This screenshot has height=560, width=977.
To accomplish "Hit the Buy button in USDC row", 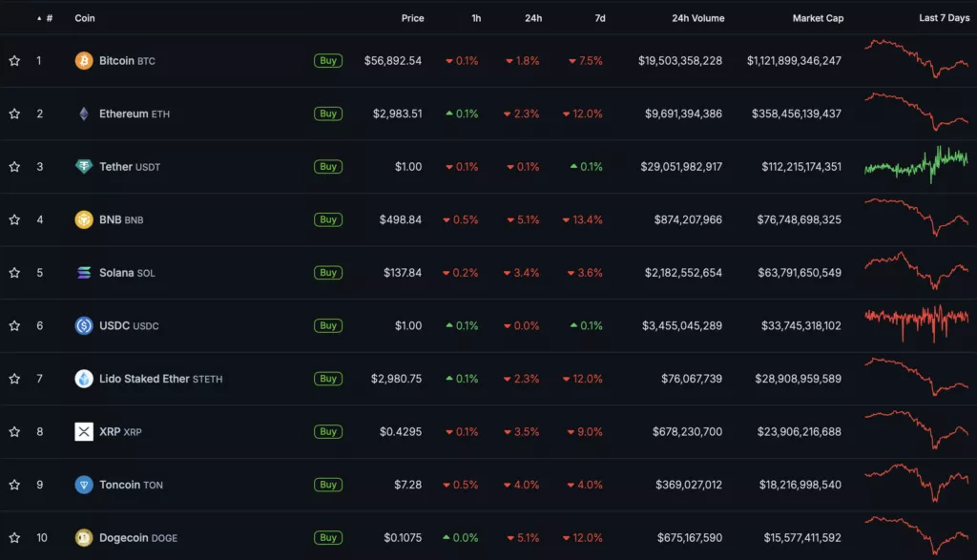I will pos(328,325).
